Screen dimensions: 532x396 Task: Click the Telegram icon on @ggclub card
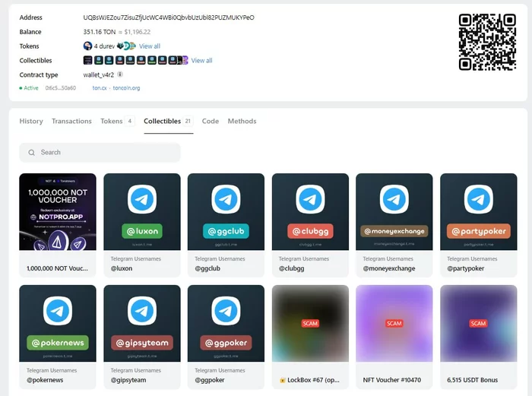[226, 199]
